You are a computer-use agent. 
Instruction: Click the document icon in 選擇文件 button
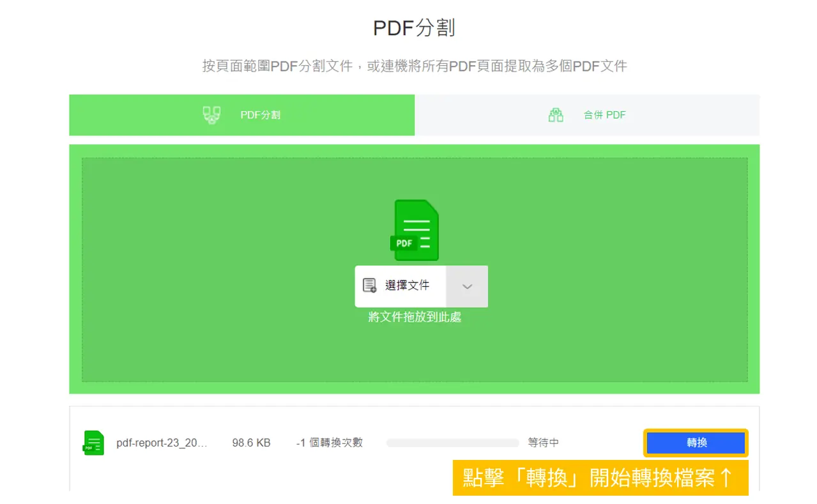pyautogui.click(x=369, y=286)
